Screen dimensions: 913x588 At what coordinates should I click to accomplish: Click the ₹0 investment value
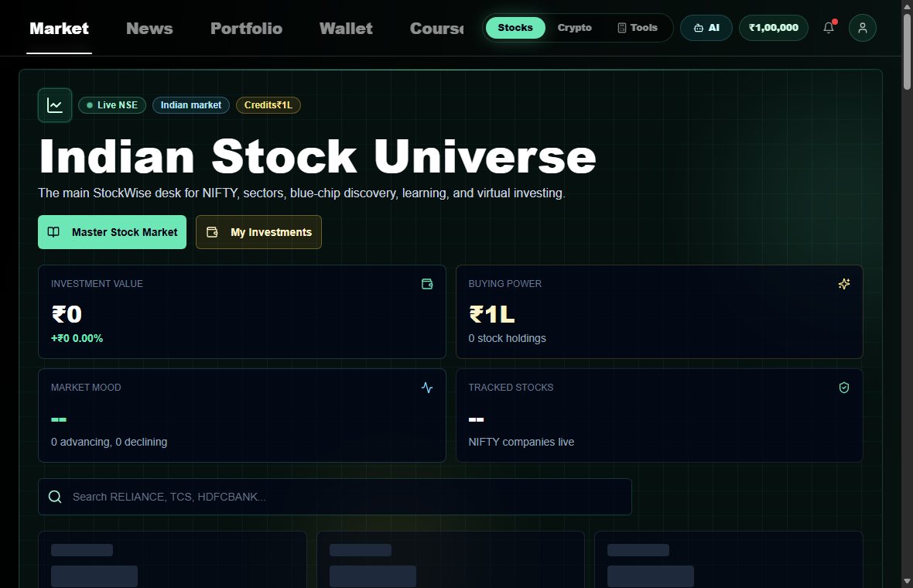click(67, 314)
